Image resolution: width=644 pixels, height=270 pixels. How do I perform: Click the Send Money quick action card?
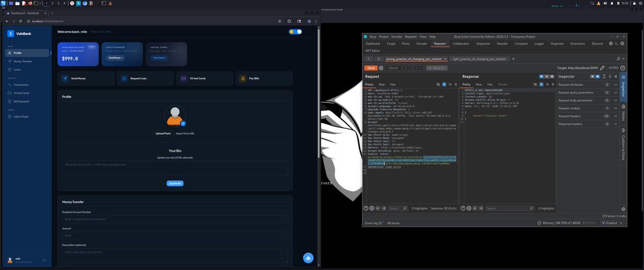[x=86, y=78]
